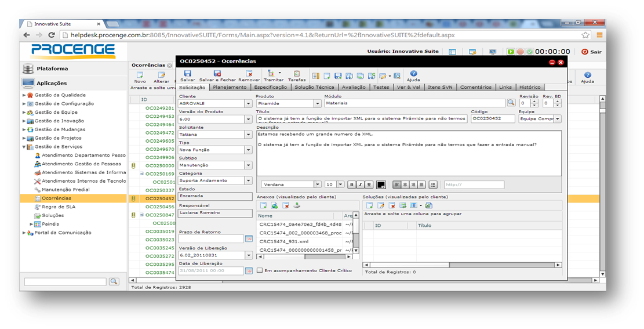Click the Alterar icon in Ocorrências list
This screenshot has width=644, height=329.
click(161, 75)
